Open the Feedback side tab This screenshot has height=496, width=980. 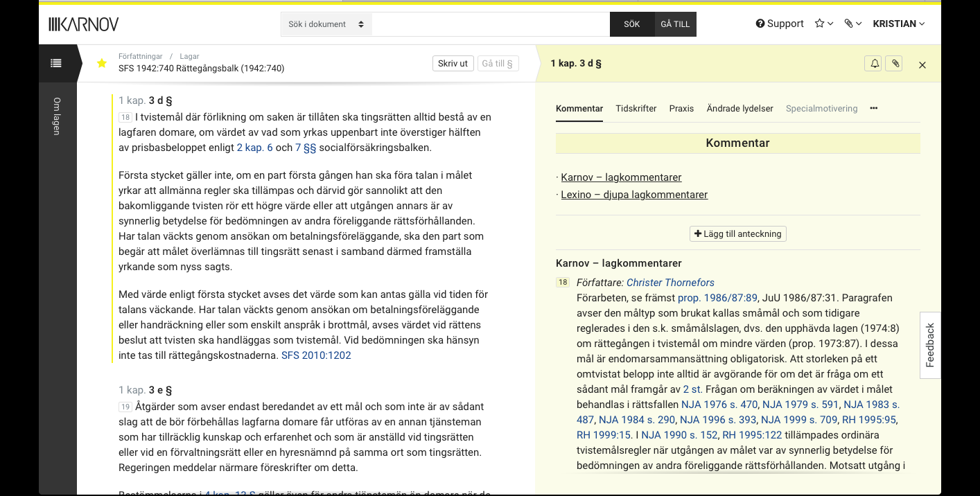930,345
